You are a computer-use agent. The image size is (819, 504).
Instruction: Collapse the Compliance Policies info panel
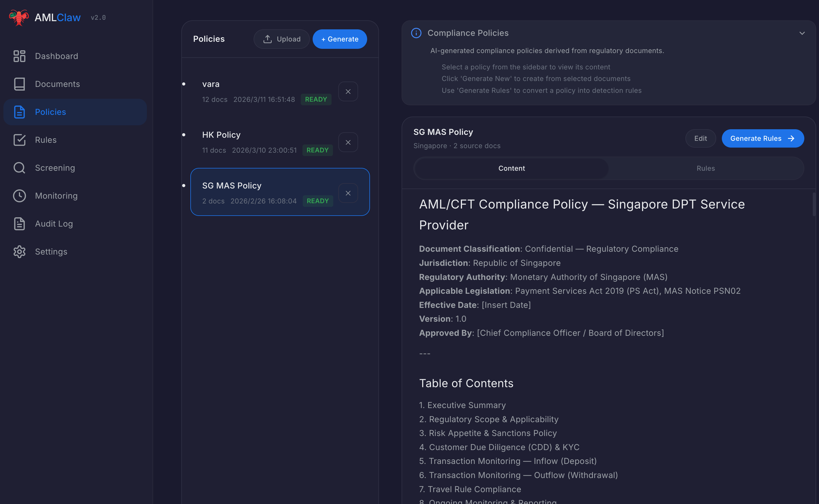(803, 33)
